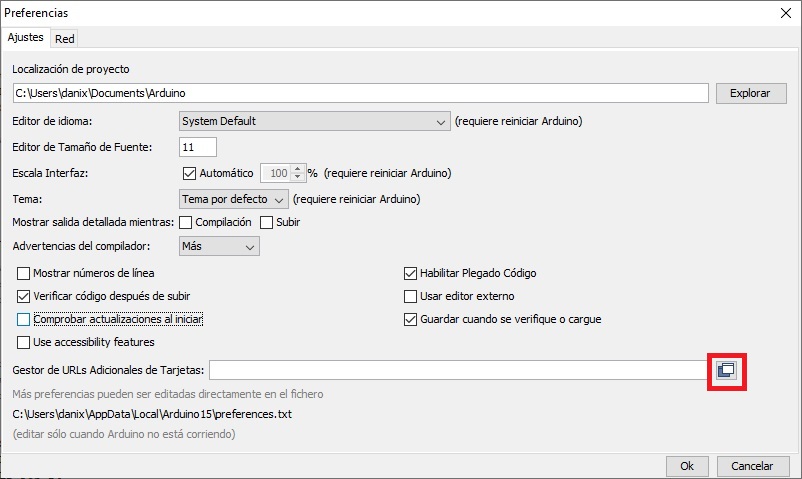Uncheck Verificar código después de subir
The width and height of the screenshot is (802, 479).
[24, 296]
